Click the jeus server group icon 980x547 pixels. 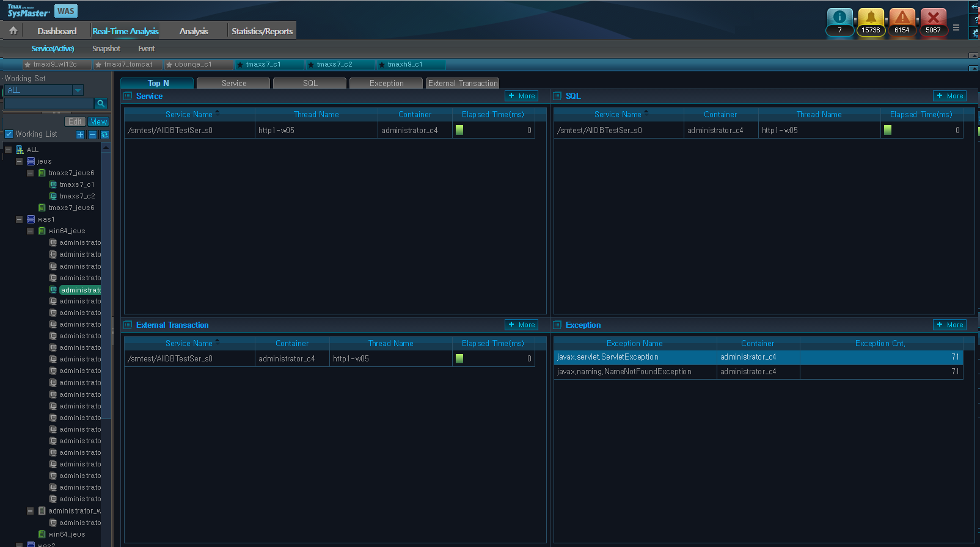coord(31,161)
